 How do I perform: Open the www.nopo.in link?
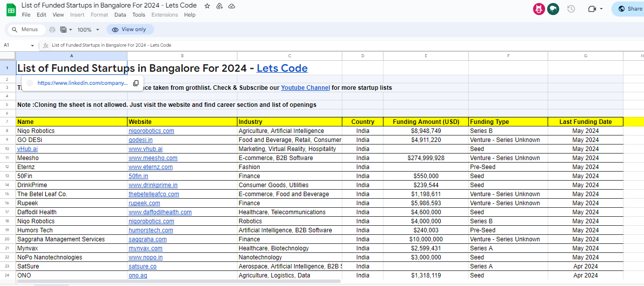(x=146, y=257)
